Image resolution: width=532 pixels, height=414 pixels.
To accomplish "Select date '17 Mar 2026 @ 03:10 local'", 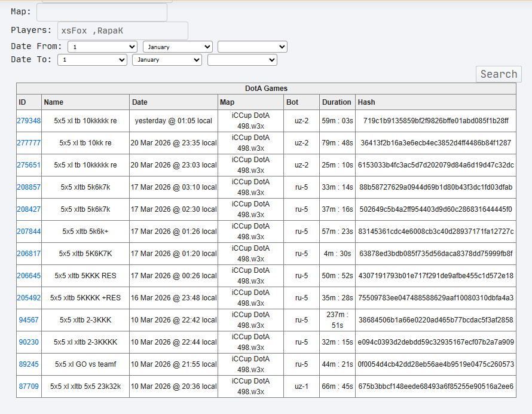I will click(x=174, y=187).
